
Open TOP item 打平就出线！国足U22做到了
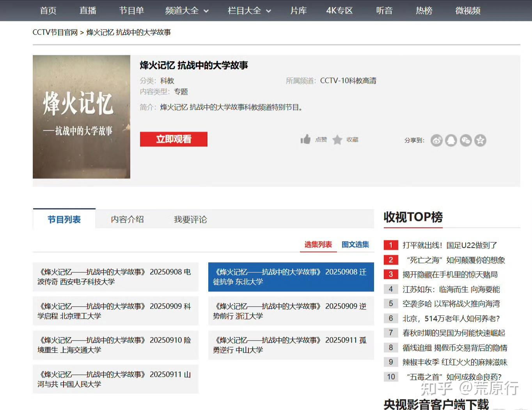point(450,245)
